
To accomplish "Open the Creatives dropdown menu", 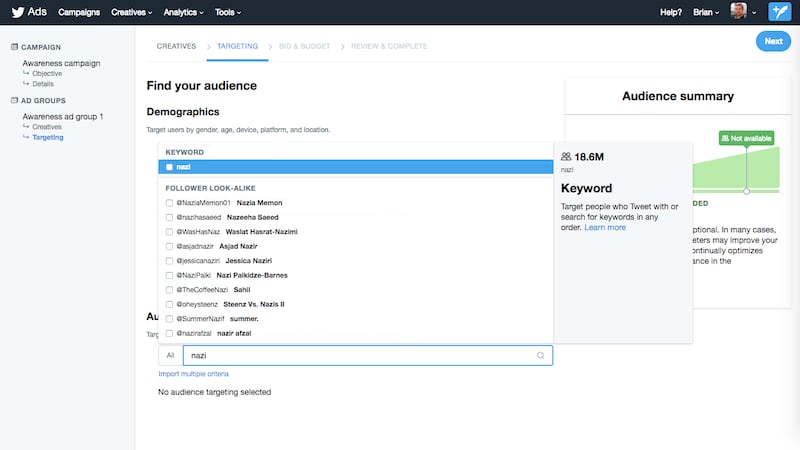I will (132, 12).
